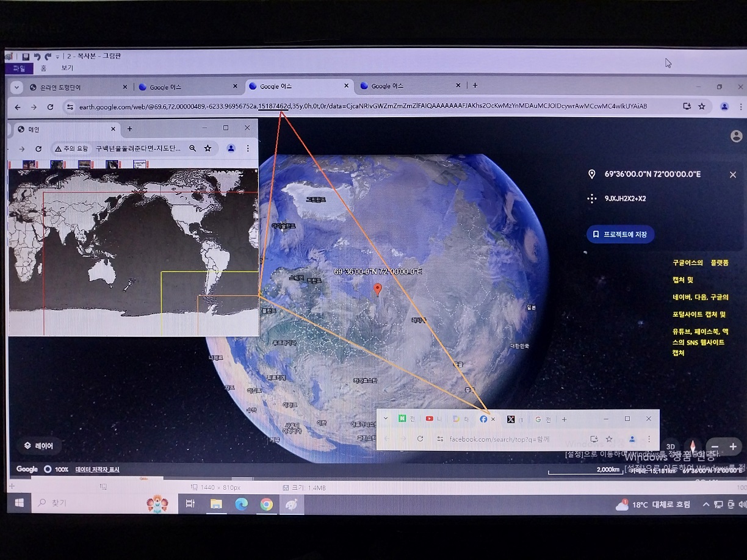Open the Quick Access Toolbar customize dropdown
This screenshot has width=747, height=560.
[x=57, y=57]
